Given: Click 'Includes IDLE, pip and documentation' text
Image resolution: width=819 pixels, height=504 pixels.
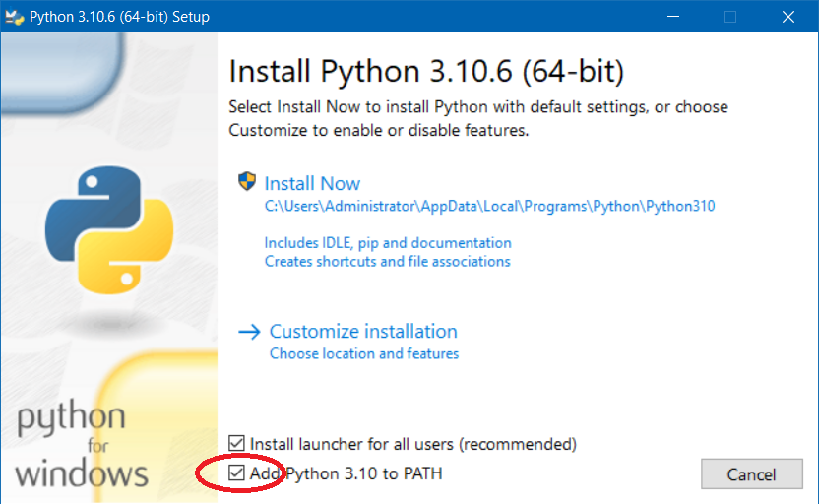Looking at the screenshot, I should point(388,243).
